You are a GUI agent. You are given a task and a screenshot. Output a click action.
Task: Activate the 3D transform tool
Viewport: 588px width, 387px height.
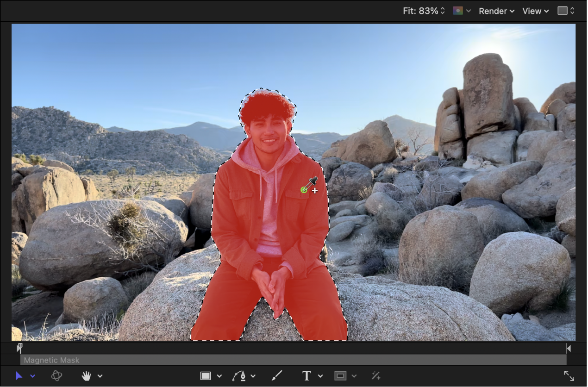(x=56, y=375)
